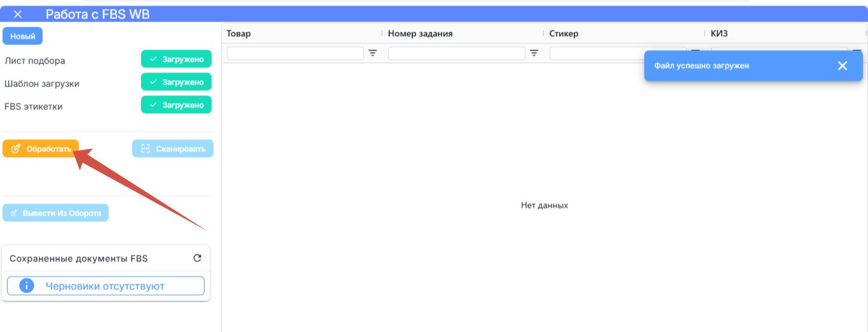Close the Работа с FBS WB panel
The height and width of the screenshot is (332, 868).
click(18, 14)
